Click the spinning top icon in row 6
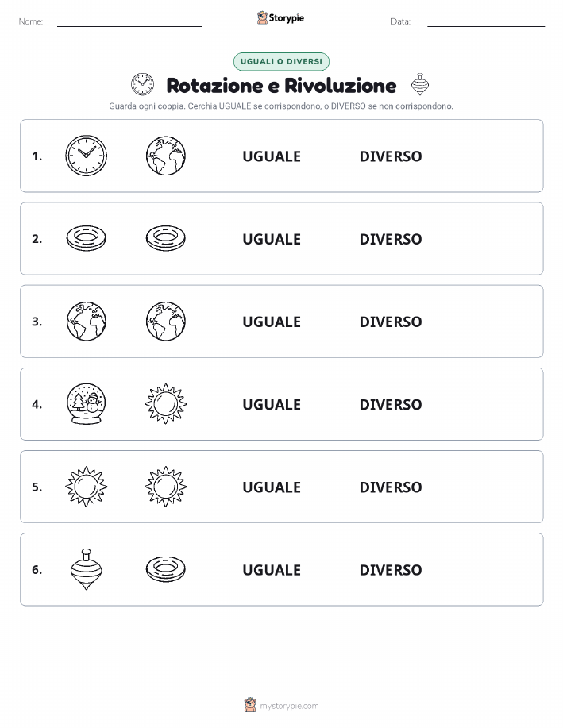 pos(86,569)
